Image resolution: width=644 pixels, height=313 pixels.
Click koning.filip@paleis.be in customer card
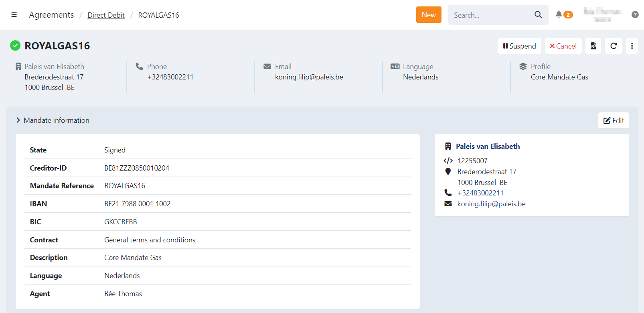tap(491, 204)
